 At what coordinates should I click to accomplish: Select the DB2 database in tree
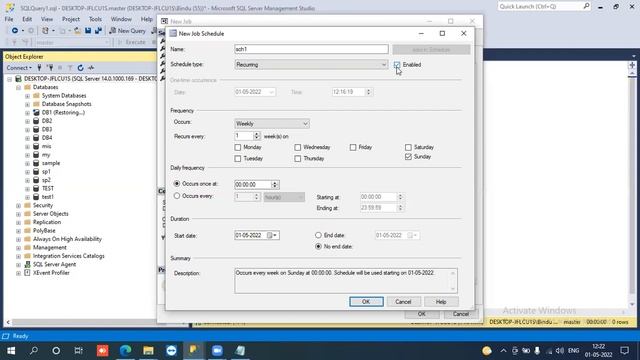point(47,121)
